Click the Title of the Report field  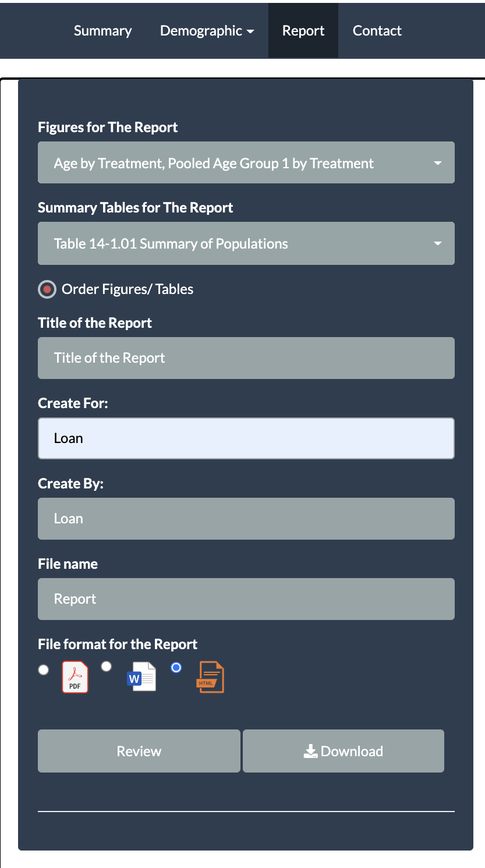pos(246,357)
